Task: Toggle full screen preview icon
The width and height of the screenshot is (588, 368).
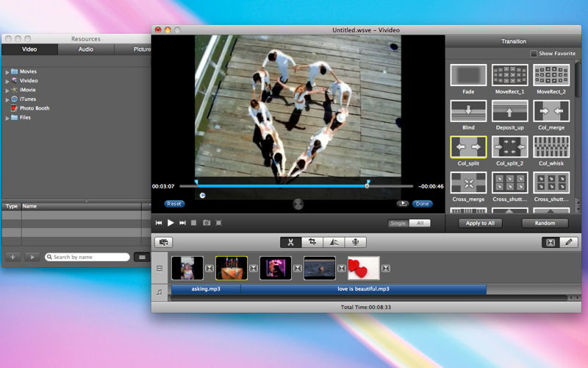Action: (x=218, y=223)
